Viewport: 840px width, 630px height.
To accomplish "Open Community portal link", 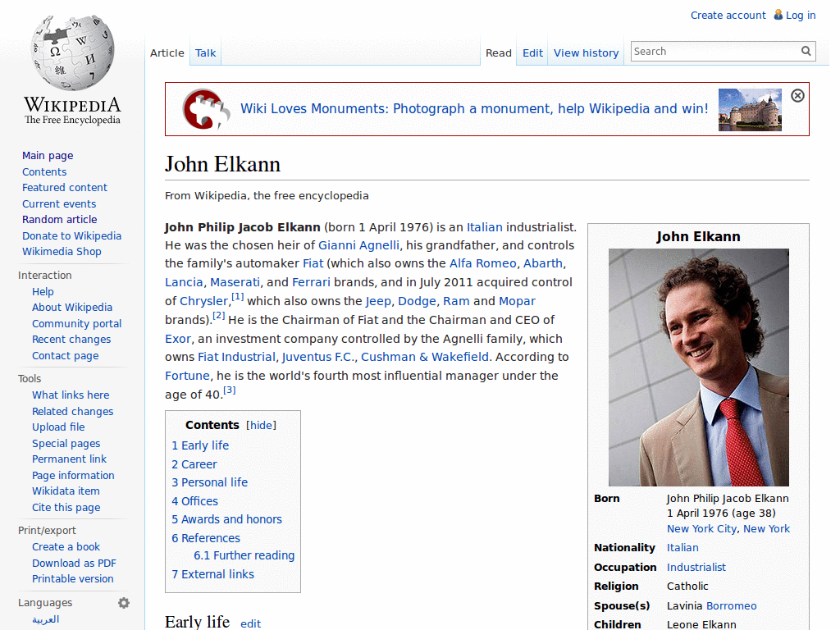I will point(76,323).
